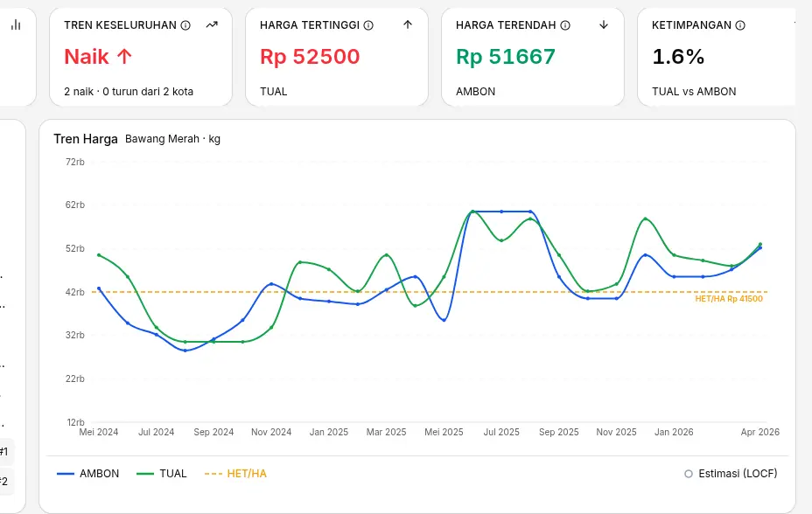Open info tooltip beside HARGA TERTINGGI
Screen dimensions: 812x514
click(x=368, y=25)
